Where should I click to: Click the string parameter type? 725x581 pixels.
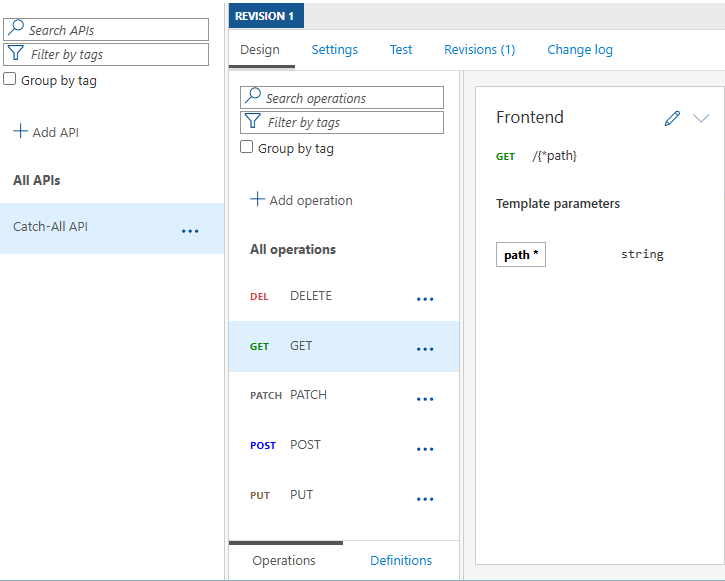click(x=642, y=254)
